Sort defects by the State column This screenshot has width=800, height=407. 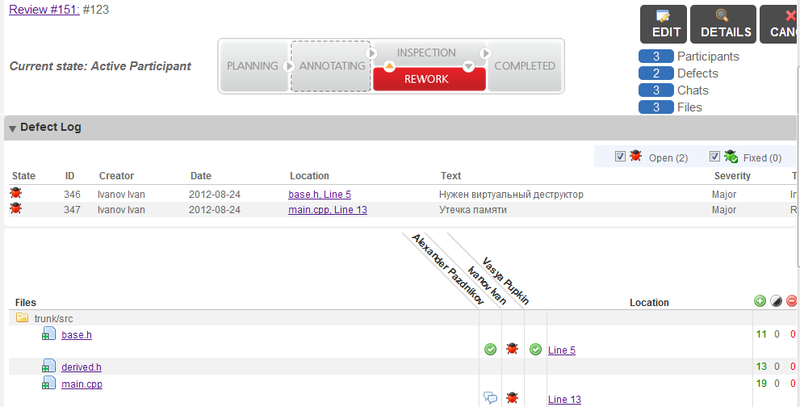coord(23,176)
